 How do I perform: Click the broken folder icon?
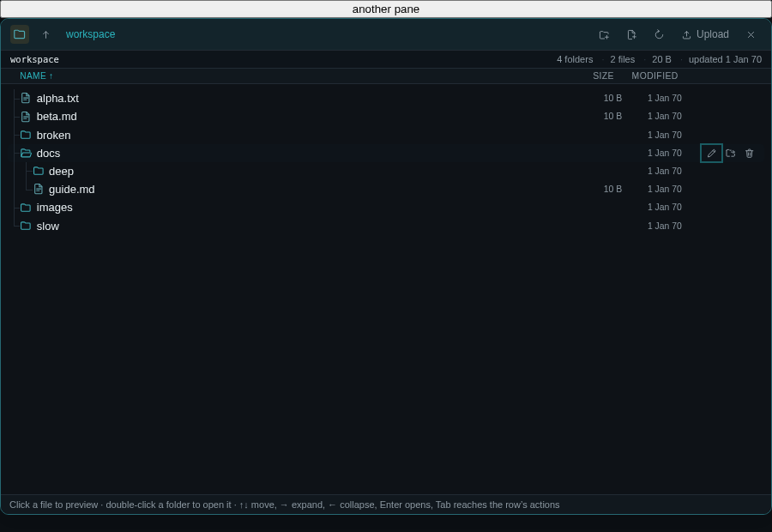point(26,135)
